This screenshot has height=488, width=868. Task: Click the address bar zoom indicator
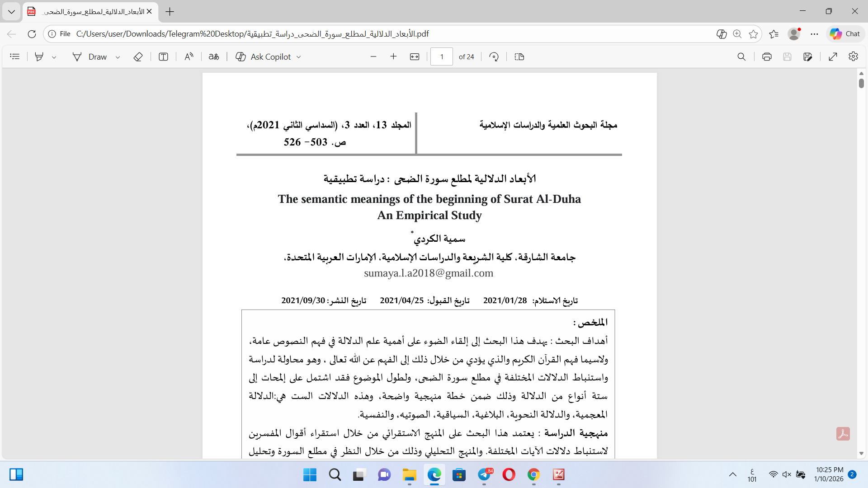737,34
